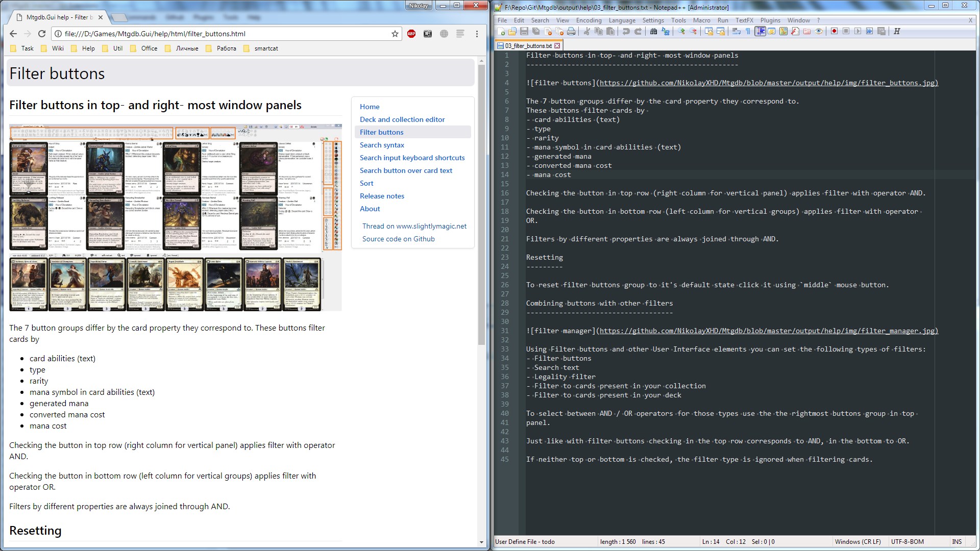Open Chrome's three-dot menu
980x551 pixels.
pyautogui.click(x=477, y=34)
